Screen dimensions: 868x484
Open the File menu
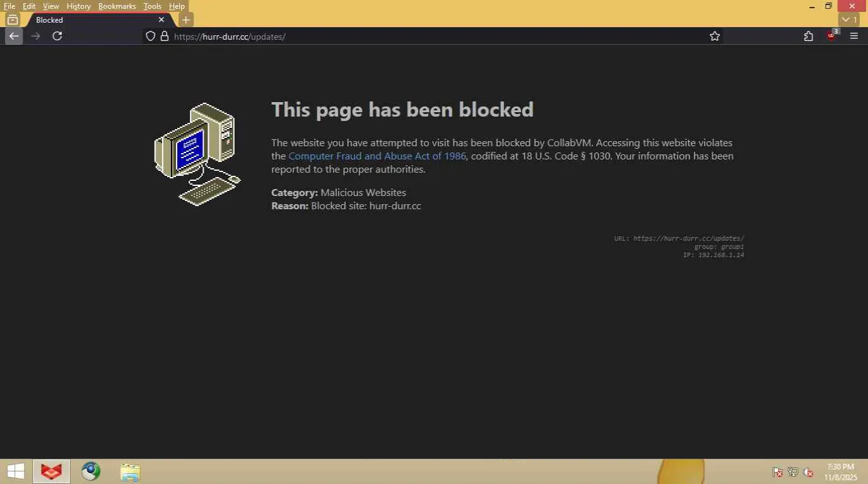(9, 6)
